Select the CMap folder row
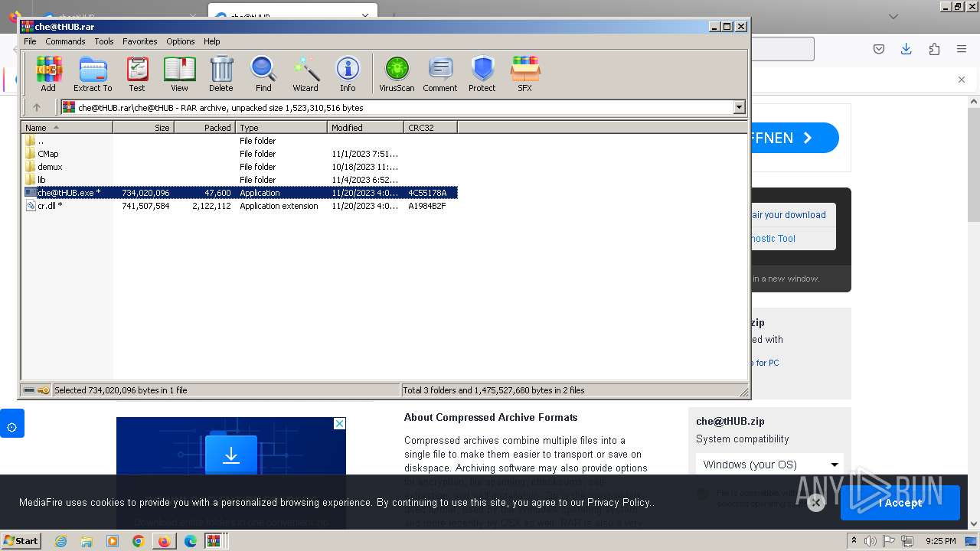This screenshot has height=551, width=980. [x=240, y=154]
